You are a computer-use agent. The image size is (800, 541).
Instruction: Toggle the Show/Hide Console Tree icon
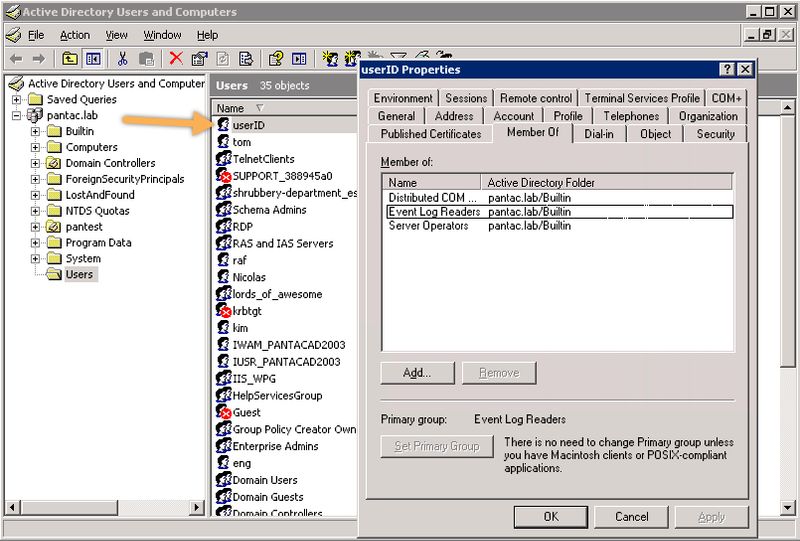[x=93, y=59]
